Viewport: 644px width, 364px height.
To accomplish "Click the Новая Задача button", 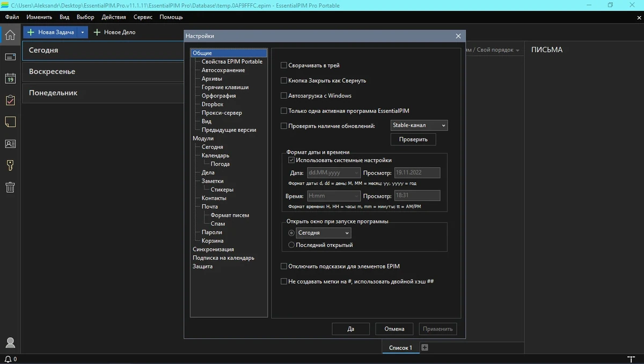I will (50, 32).
